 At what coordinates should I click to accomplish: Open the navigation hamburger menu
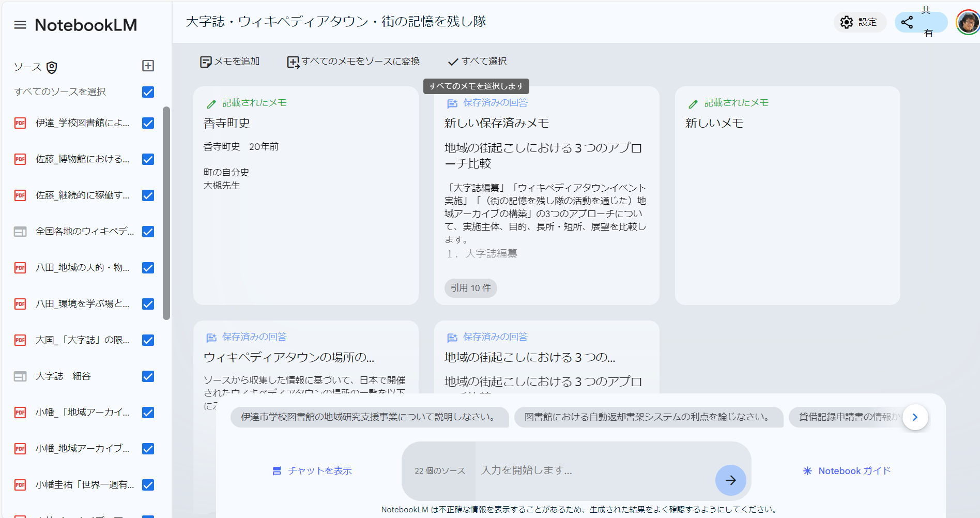[x=20, y=24]
